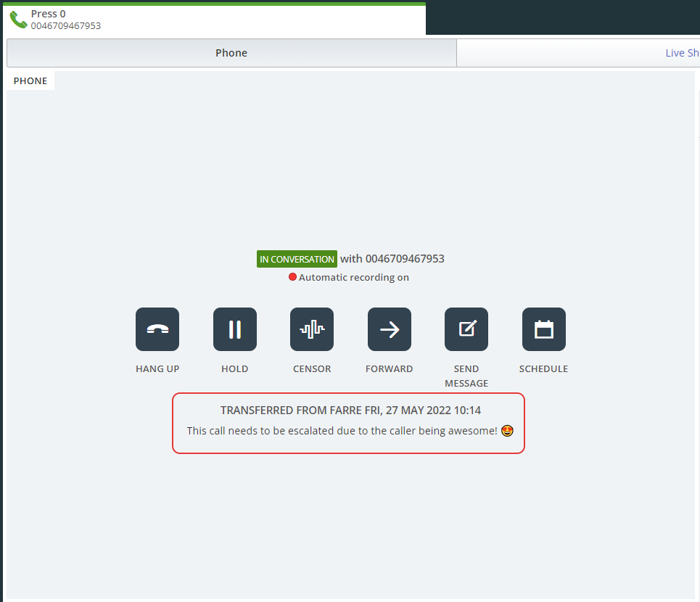Put the call on hold with pause icon
The height and width of the screenshot is (602, 700).
pyautogui.click(x=235, y=329)
